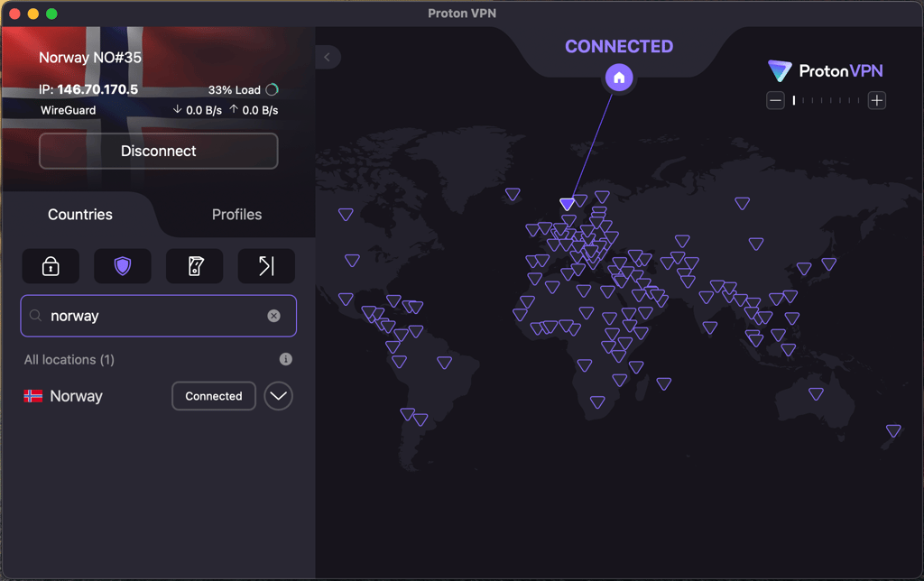Select the Japan server marker
The width and height of the screenshot is (924, 581).
(x=829, y=264)
